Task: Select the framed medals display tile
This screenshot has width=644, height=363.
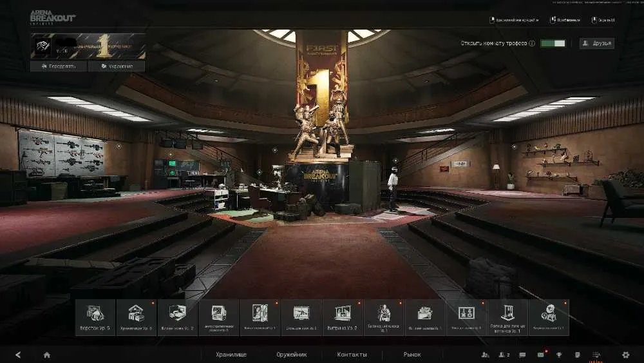Action: 466,317
